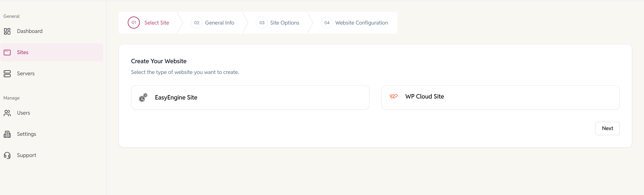Click the Sites window icon

coord(7,52)
